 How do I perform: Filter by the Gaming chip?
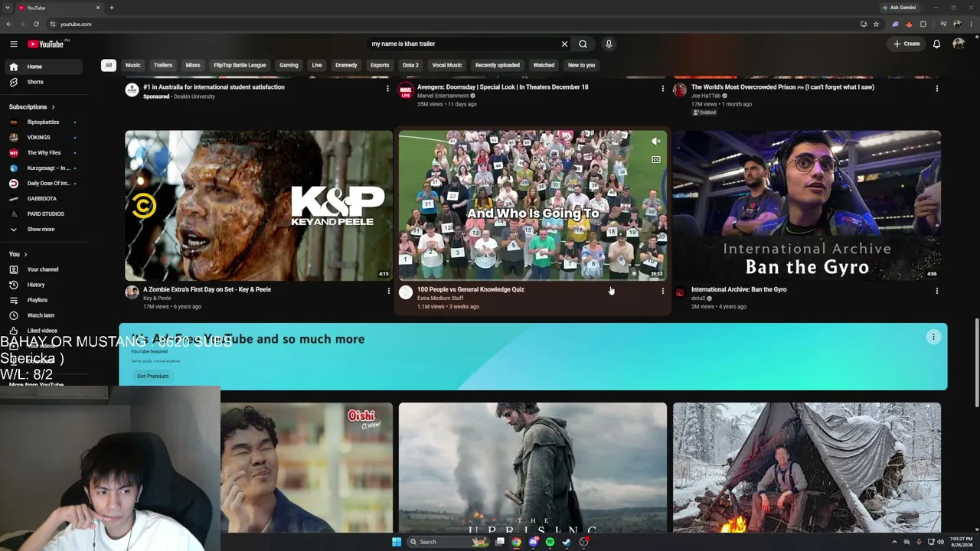point(289,65)
